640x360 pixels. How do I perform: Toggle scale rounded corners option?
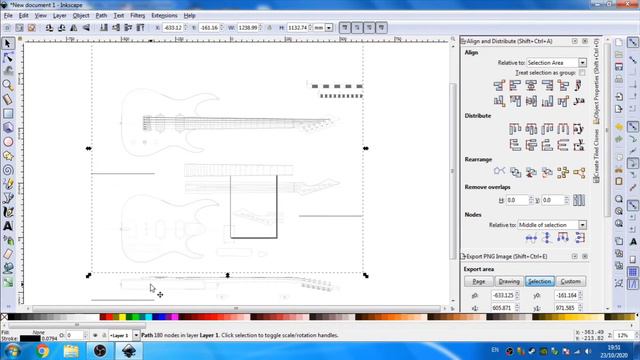click(x=357, y=28)
